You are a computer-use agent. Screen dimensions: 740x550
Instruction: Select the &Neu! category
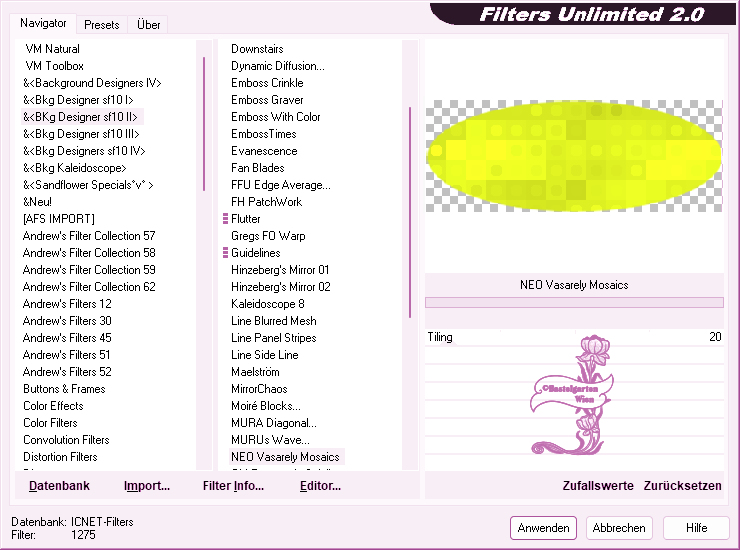coord(37,202)
